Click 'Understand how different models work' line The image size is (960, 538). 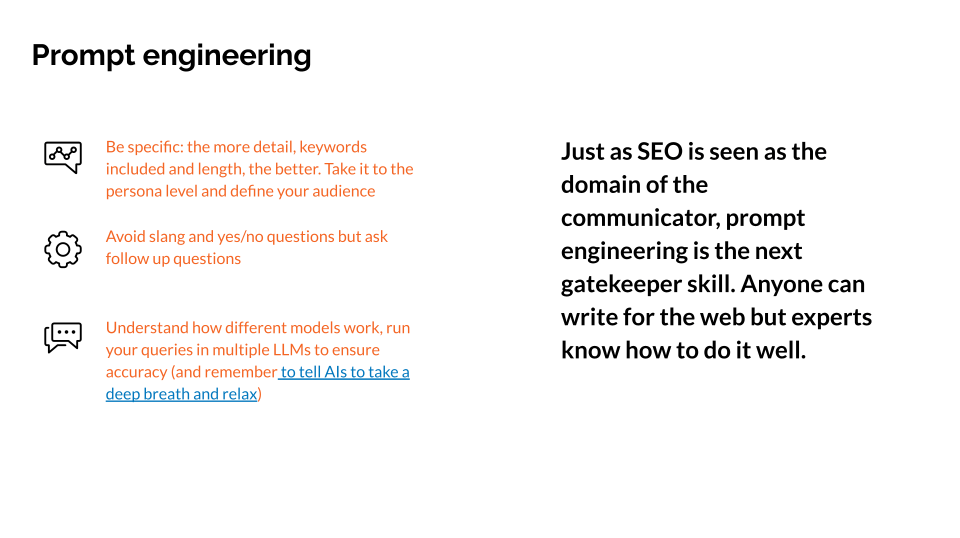[x=257, y=328]
